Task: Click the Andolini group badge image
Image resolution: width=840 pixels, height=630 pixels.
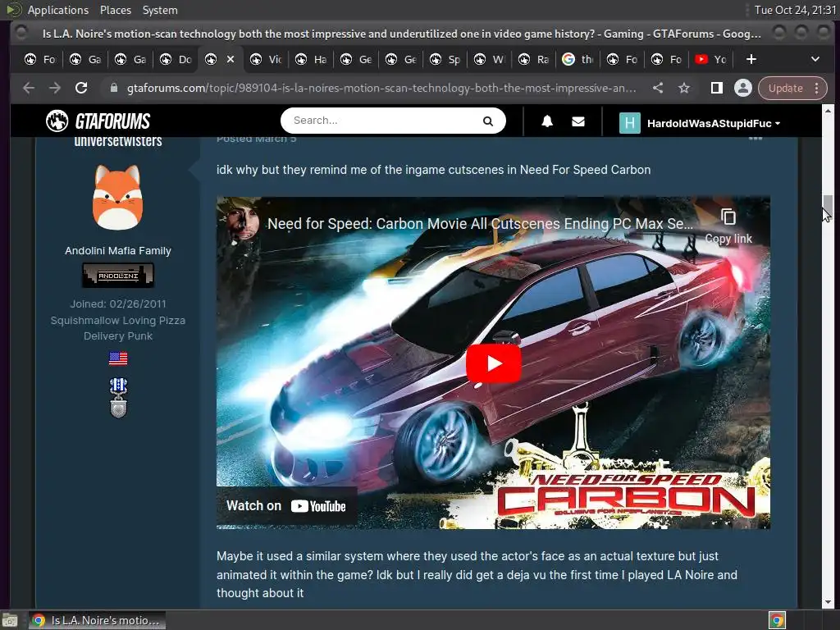Action: [x=118, y=276]
